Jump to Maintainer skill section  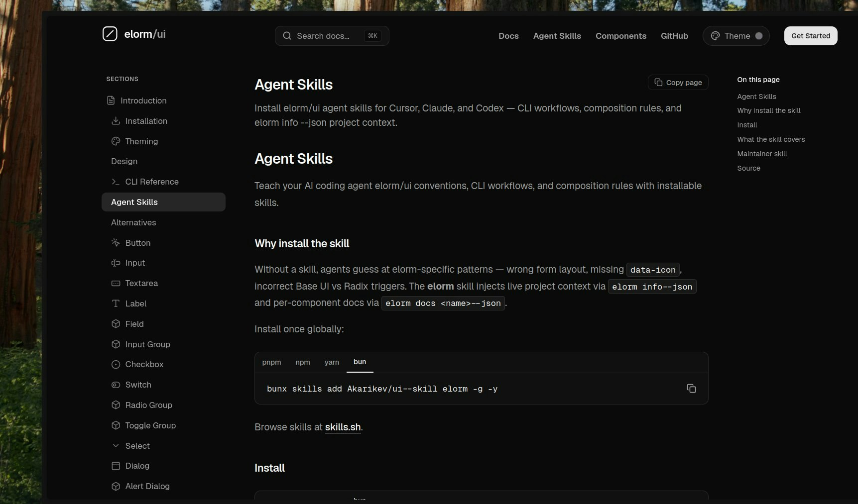tap(762, 154)
